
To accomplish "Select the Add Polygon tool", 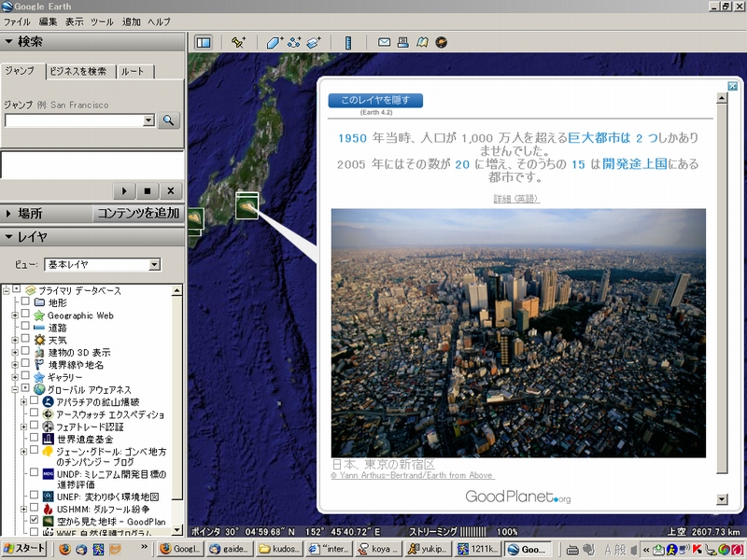I will (x=274, y=42).
